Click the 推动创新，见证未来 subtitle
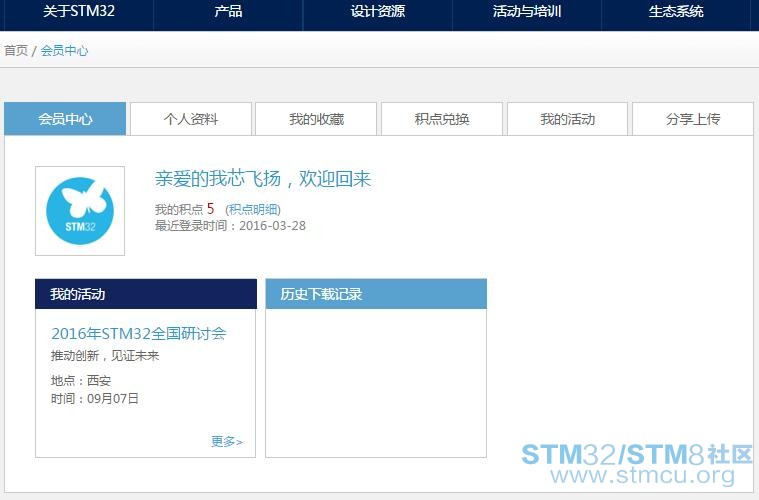This screenshot has height=500, width=759. (105, 356)
